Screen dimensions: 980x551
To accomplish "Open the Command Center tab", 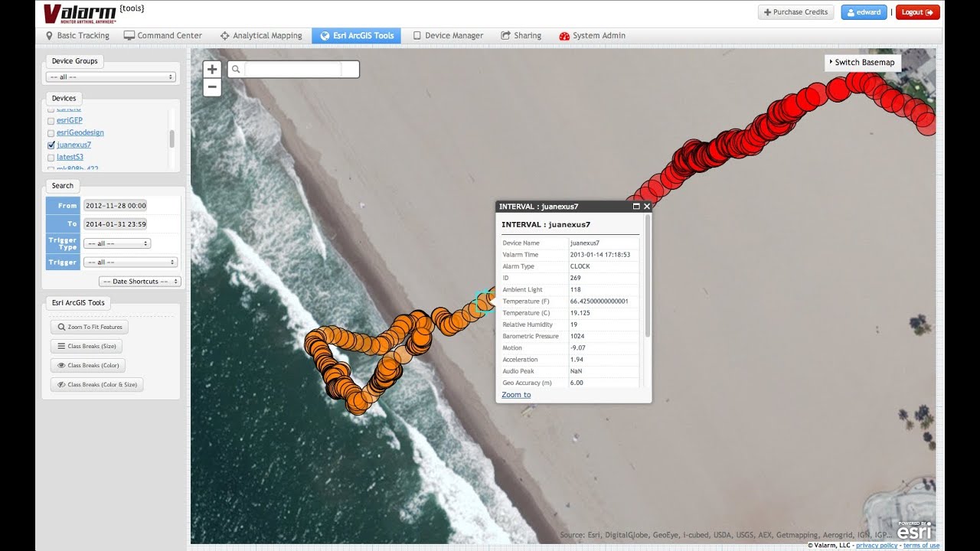I will tap(163, 35).
